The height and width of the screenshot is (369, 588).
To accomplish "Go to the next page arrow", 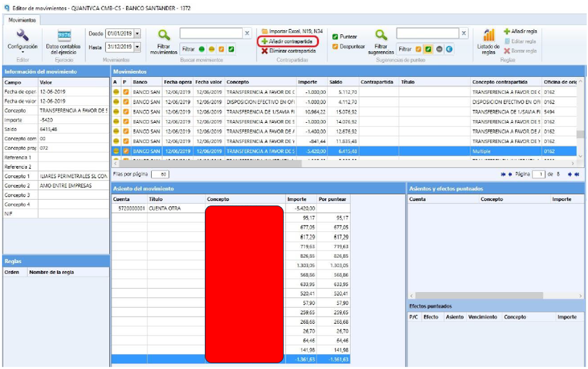I will [570, 174].
